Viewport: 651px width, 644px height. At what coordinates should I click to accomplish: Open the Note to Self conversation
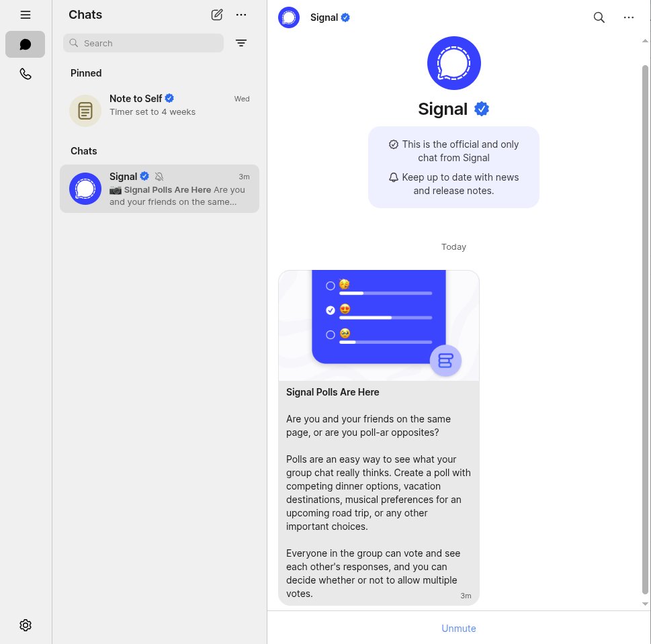coord(159,110)
